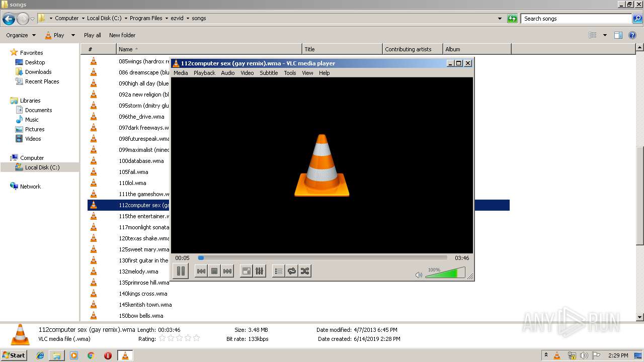Open Chrome from taskbar
The height and width of the screenshot is (362, 644).
91,355
